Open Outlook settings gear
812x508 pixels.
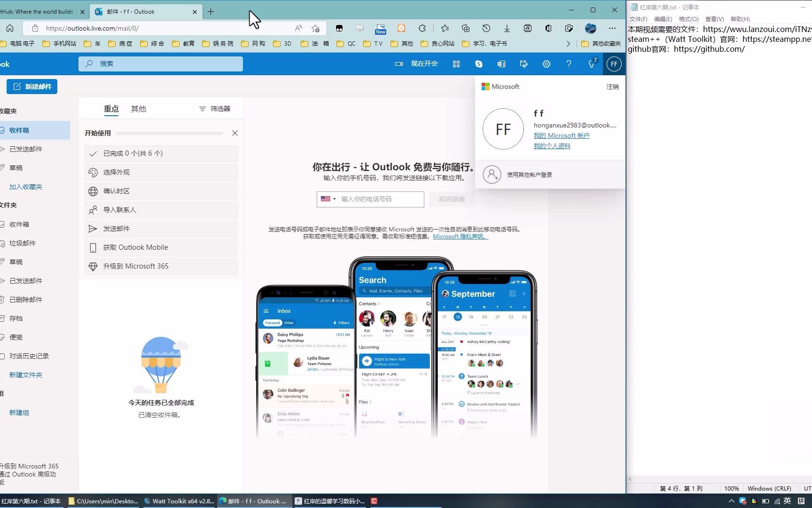click(546, 64)
